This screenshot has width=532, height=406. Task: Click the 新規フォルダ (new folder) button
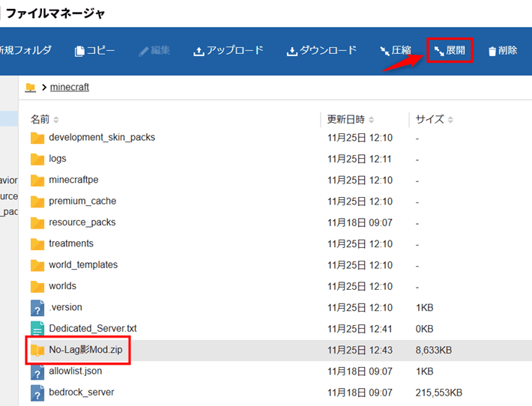coord(25,51)
